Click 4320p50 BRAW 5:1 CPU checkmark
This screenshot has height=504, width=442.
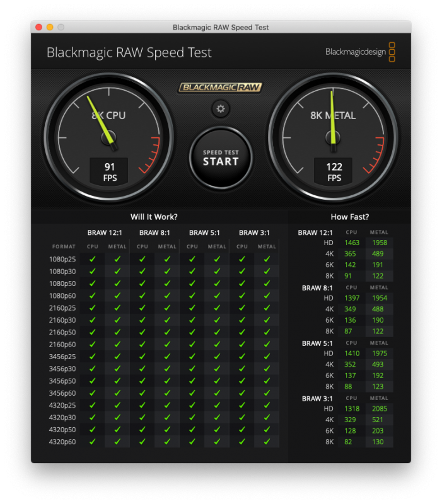pyautogui.click(x=192, y=430)
